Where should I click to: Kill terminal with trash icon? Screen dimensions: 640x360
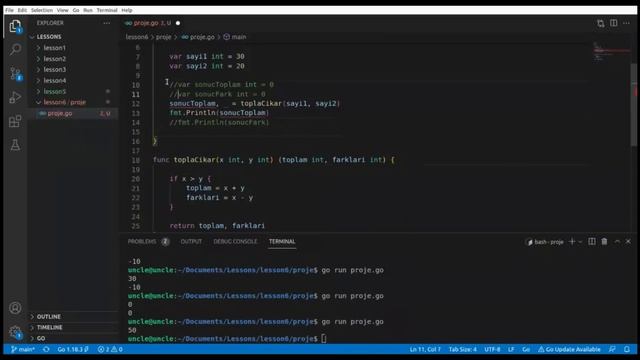[x=604, y=242]
